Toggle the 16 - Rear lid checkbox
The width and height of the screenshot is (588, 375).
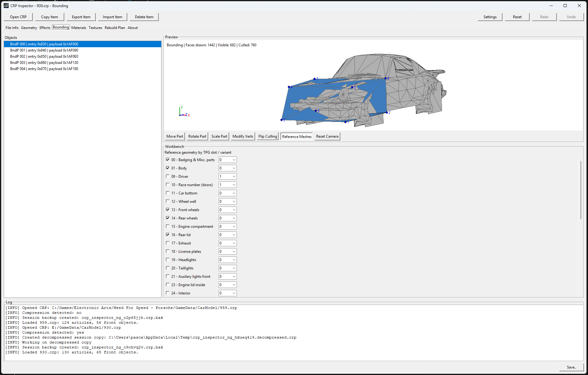168,235
